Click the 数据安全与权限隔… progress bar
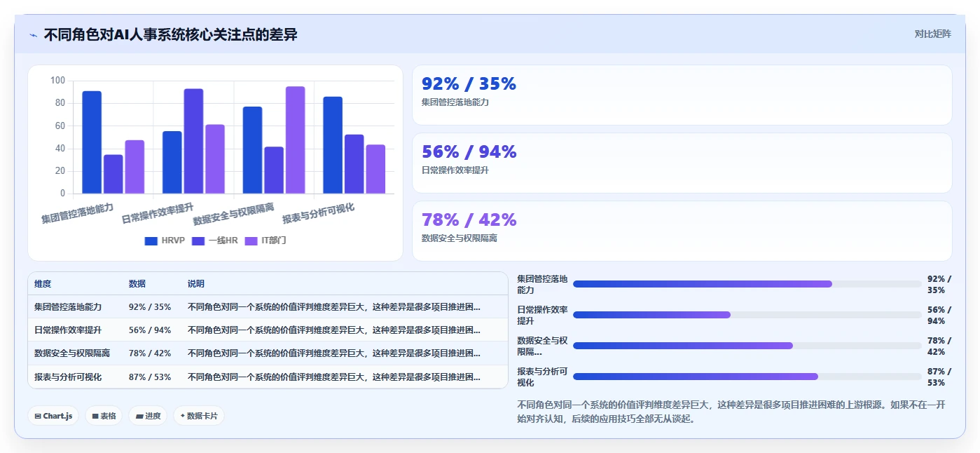 pyautogui.click(x=747, y=346)
